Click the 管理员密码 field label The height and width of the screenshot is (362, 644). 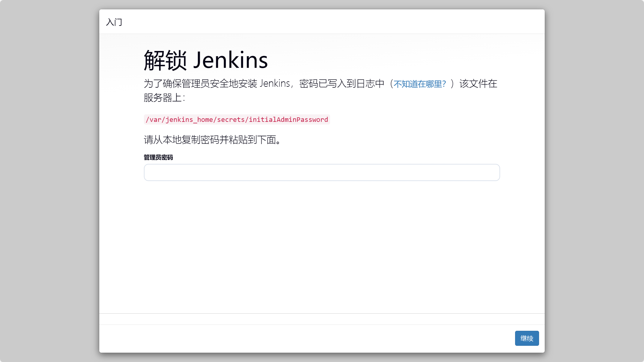(x=158, y=157)
